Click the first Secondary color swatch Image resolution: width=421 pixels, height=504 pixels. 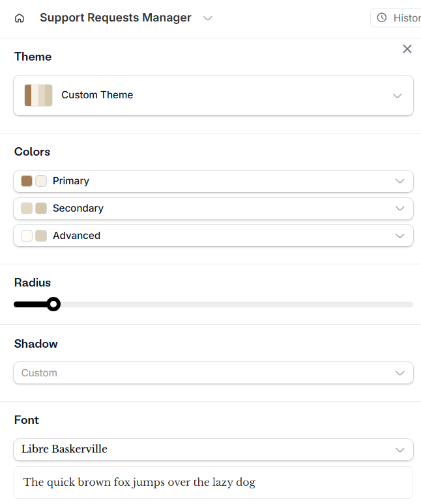point(27,208)
